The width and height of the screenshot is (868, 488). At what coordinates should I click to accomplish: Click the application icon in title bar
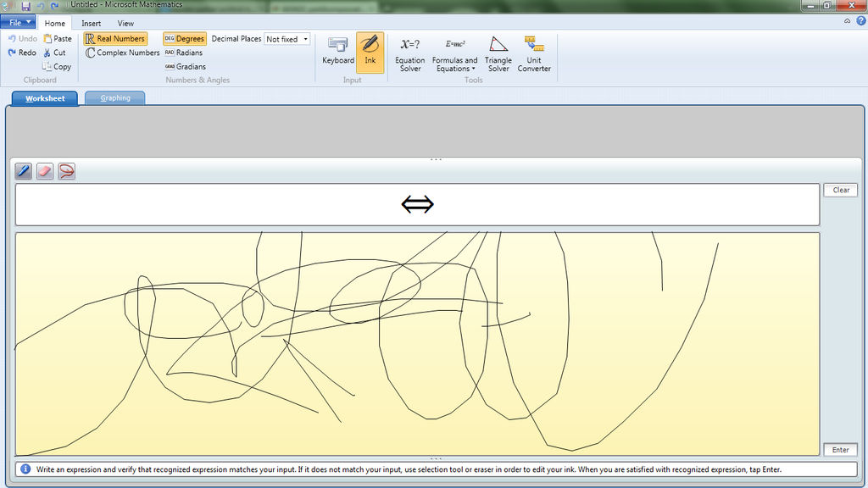pos(6,6)
